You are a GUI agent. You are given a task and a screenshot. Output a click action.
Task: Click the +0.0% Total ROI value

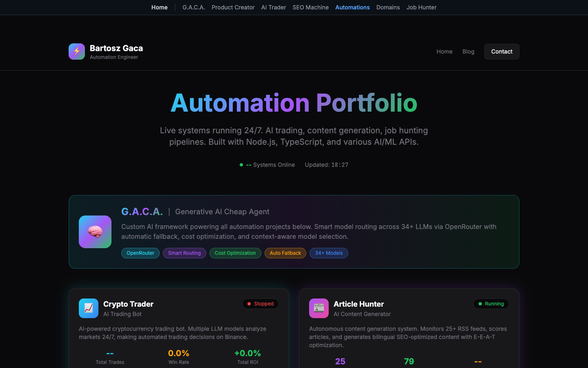click(x=247, y=353)
